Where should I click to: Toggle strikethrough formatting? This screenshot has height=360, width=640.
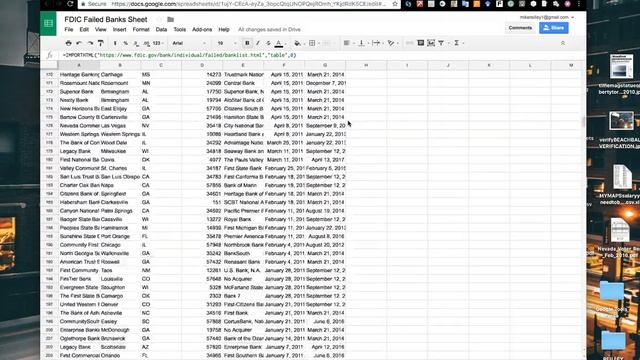pyautogui.click(x=268, y=43)
